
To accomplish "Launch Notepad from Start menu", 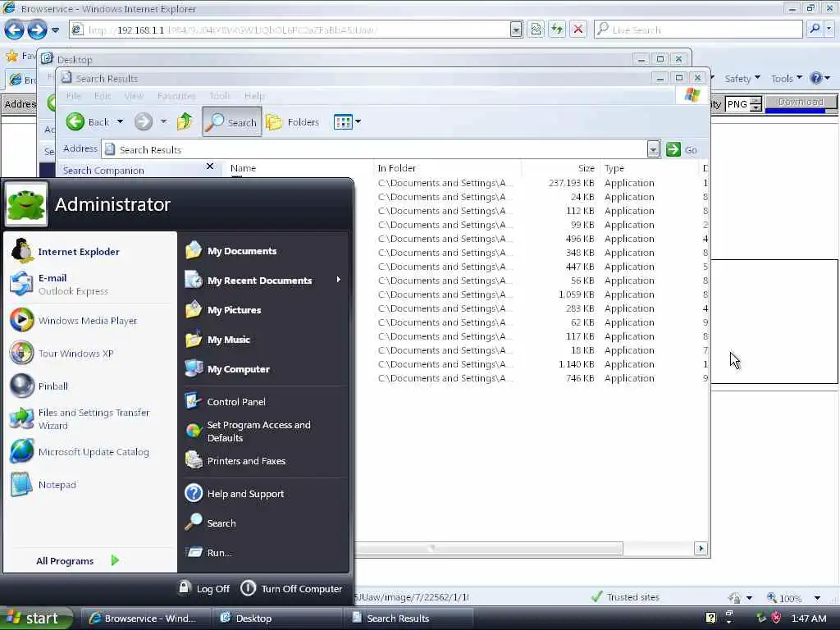I will (43, 484).
